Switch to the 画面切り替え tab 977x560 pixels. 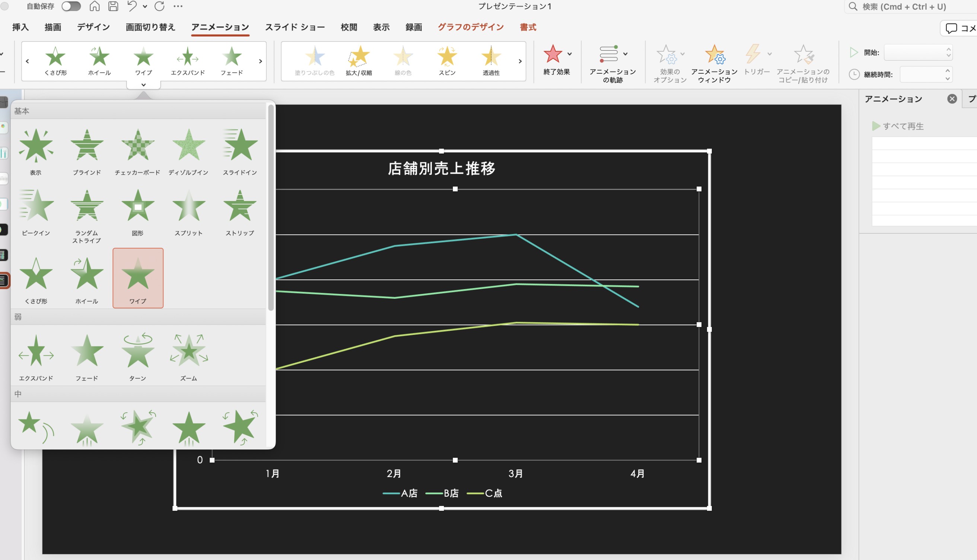(x=150, y=27)
